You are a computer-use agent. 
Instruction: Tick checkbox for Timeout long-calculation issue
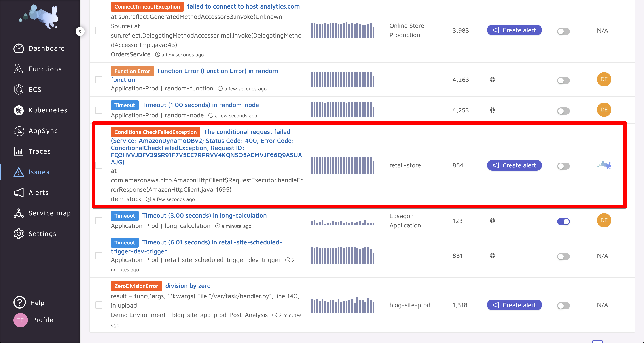[99, 221]
